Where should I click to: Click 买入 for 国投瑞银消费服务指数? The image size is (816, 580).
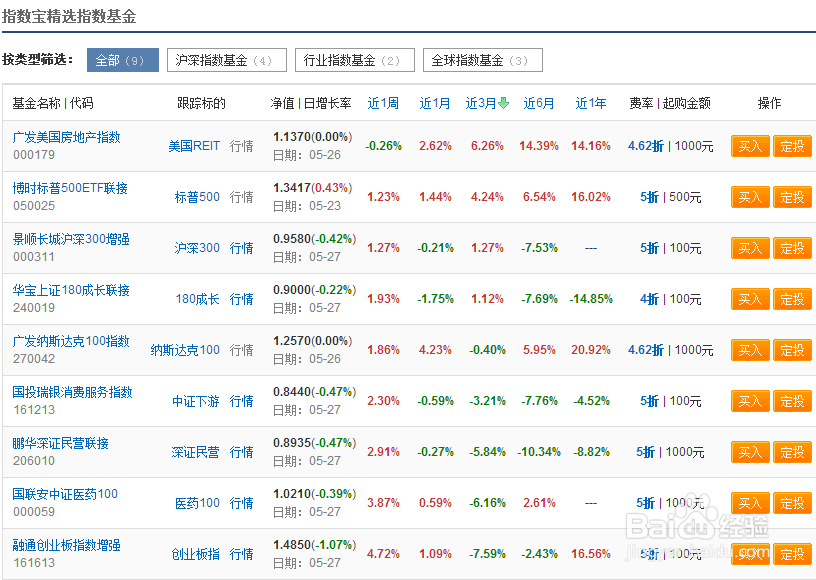pyautogui.click(x=750, y=401)
